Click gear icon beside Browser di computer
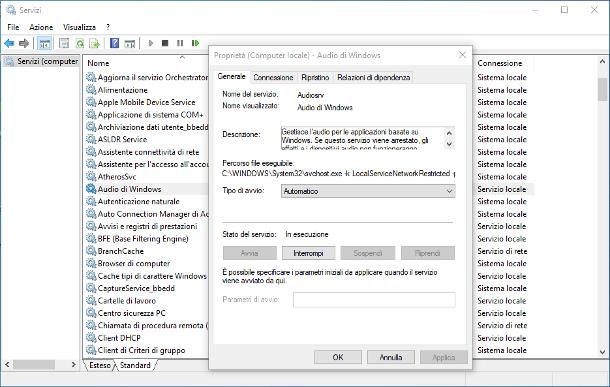 pyautogui.click(x=91, y=263)
